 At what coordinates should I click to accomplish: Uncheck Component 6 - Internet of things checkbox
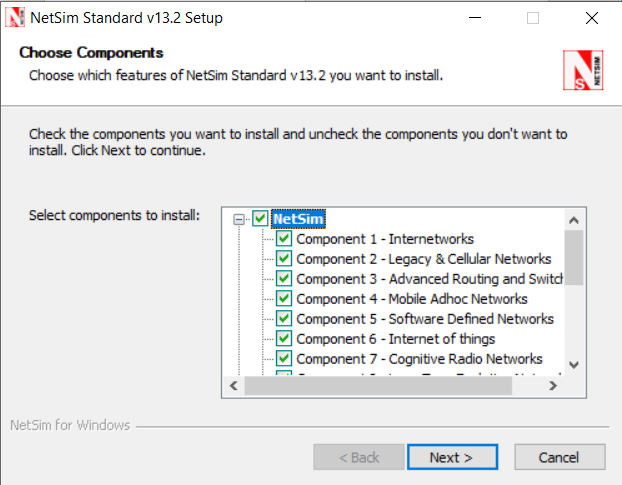(x=284, y=339)
